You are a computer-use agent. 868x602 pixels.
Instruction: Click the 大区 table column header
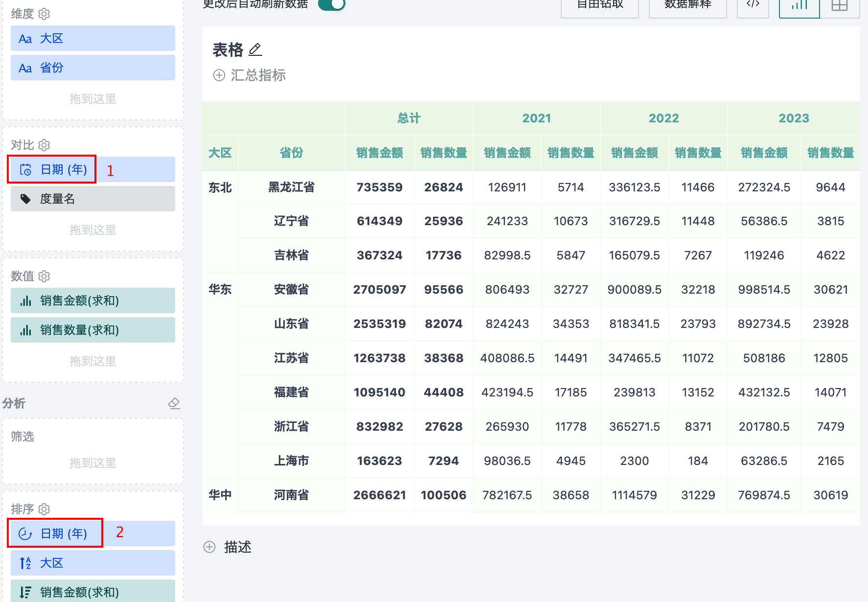click(x=220, y=153)
